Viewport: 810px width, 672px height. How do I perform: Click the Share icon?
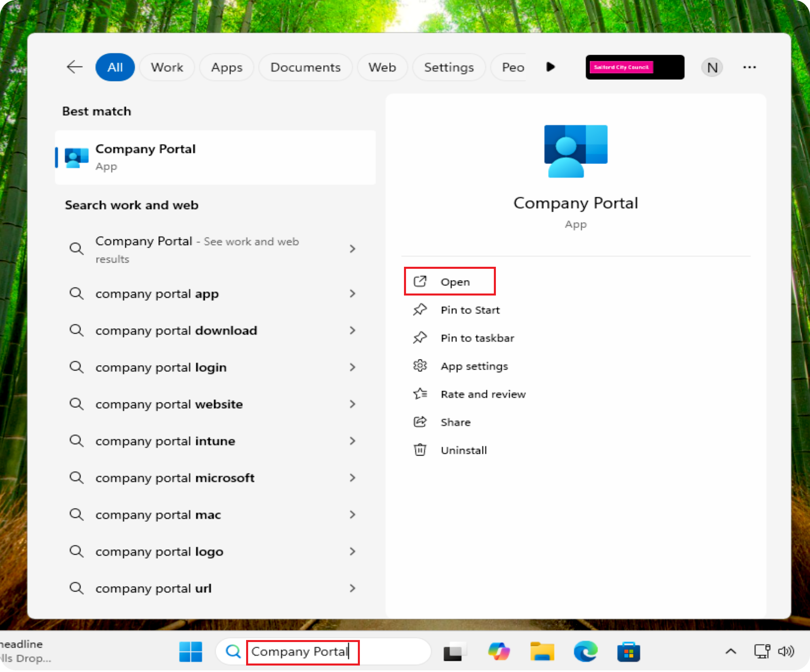[x=420, y=422]
